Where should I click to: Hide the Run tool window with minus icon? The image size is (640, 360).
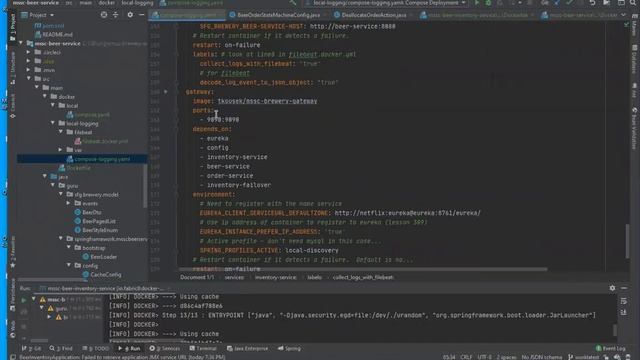pos(624,288)
